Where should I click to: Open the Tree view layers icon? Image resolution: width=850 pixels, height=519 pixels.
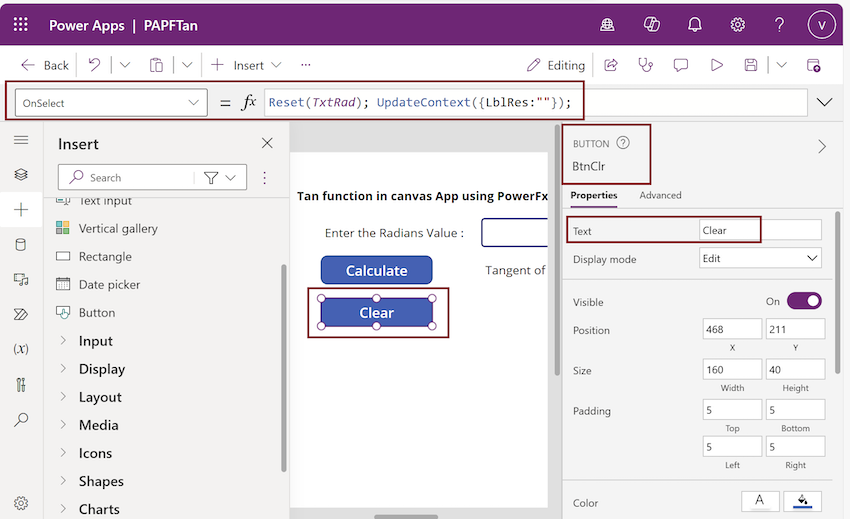click(21, 175)
